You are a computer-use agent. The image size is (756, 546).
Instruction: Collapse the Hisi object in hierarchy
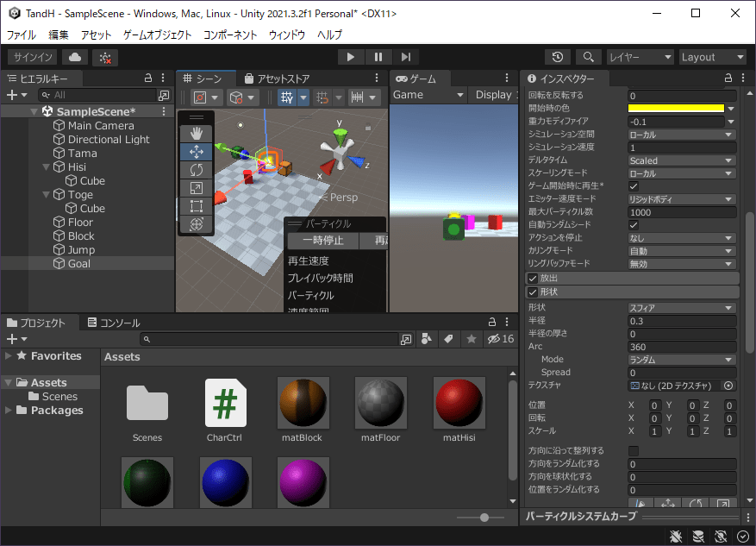click(x=47, y=167)
